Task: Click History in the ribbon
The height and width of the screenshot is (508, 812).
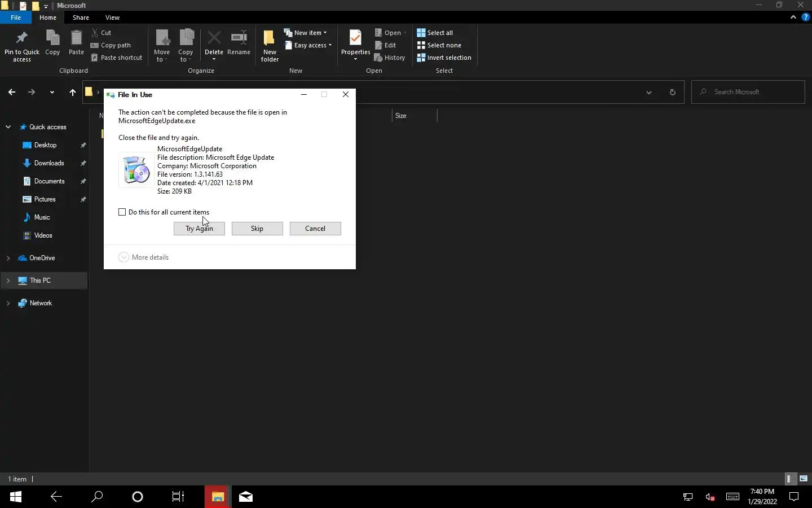Action: click(x=390, y=58)
